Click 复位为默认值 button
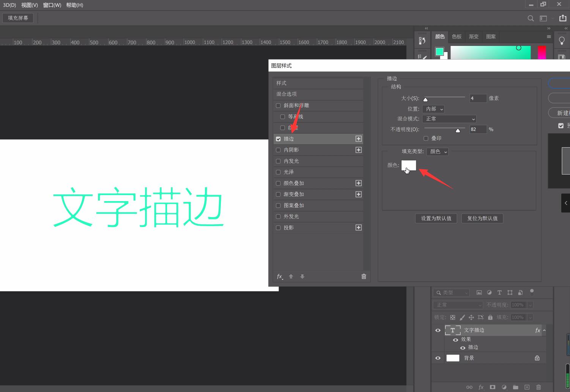Viewport: 570px width, 392px height. (482, 218)
